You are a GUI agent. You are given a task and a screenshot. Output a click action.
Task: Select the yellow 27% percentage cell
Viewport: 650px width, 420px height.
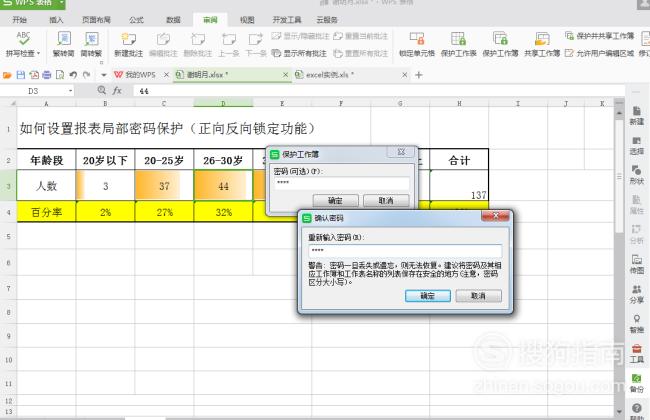click(x=164, y=212)
